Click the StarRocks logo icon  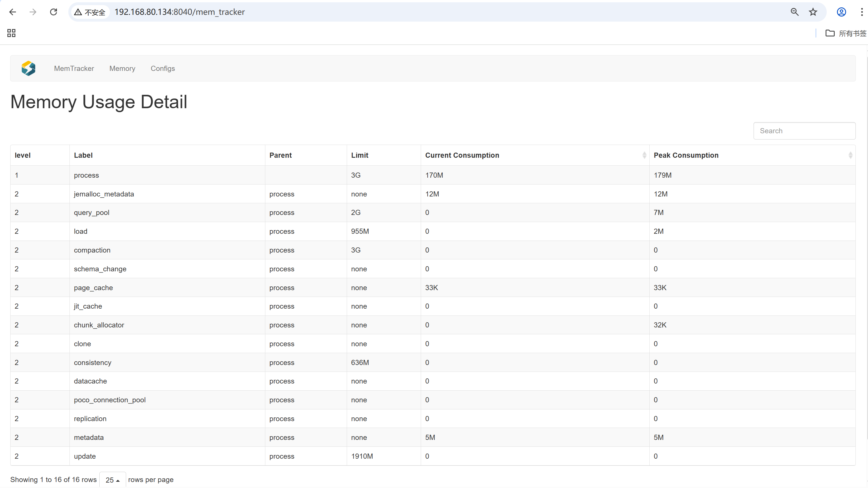point(28,68)
